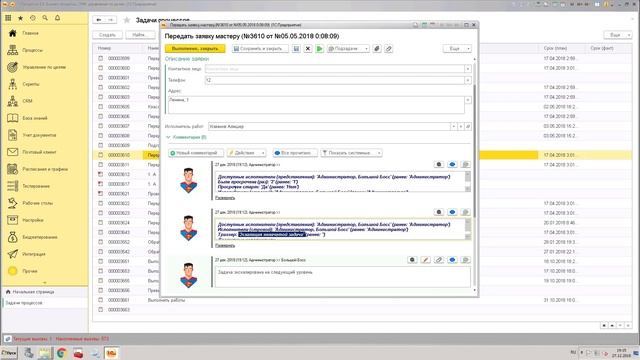
Task: Click dark circle icon on first comment
Action: click(439, 164)
